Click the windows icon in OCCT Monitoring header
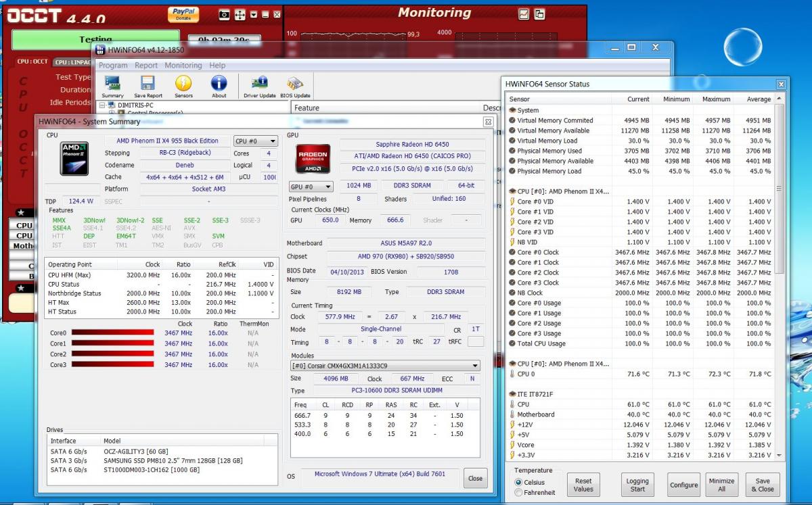Screen dimensions: 812x505 point(539,14)
